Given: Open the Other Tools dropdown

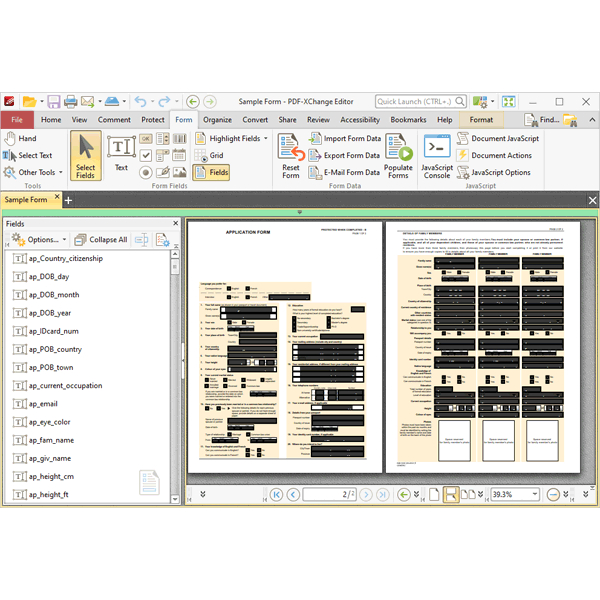Looking at the screenshot, I should 60,172.
